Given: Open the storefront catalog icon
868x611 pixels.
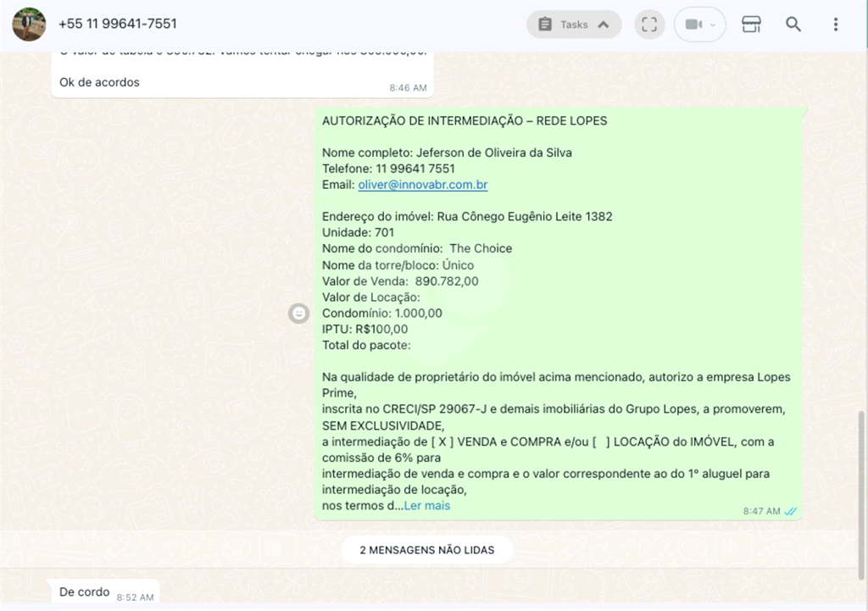Looking at the screenshot, I should 751,25.
